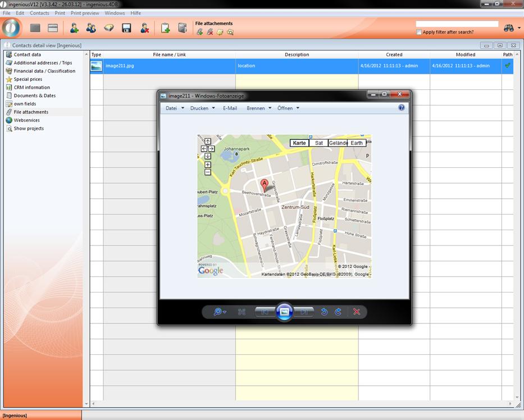This screenshot has width=524, height=420.
Task: Delete the photo with red X
Action: (356, 312)
